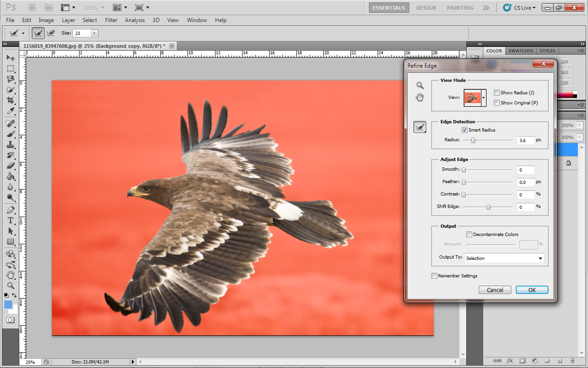Select the Hand tool in Refine Edge dialog
The width and height of the screenshot is (588, 368).
pyautogui.click(x=420, y=98)
